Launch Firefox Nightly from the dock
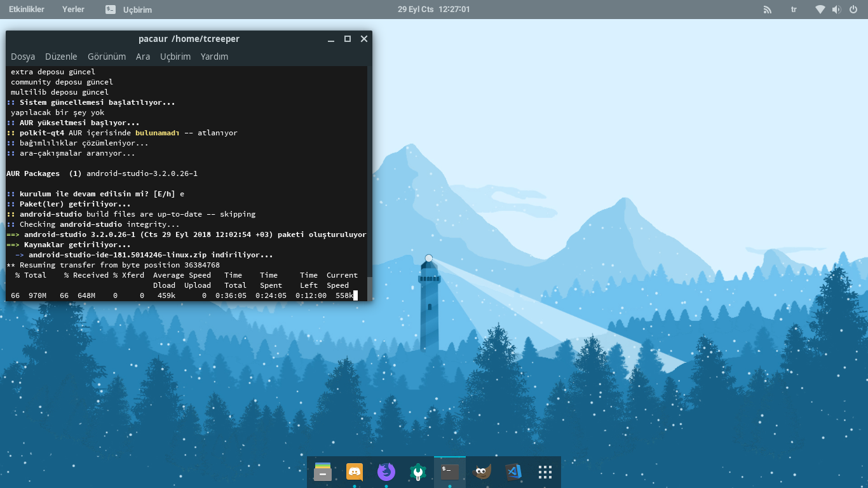This screenshot has height=488, width=868. tap(386, 472)
